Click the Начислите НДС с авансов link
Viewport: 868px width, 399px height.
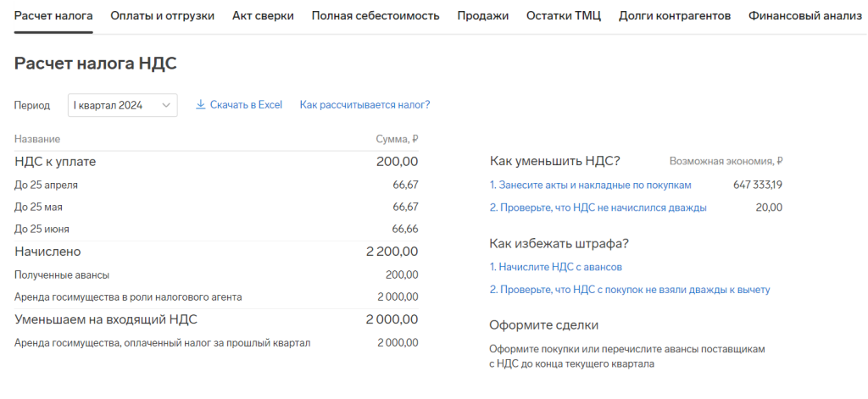[555, 267]
